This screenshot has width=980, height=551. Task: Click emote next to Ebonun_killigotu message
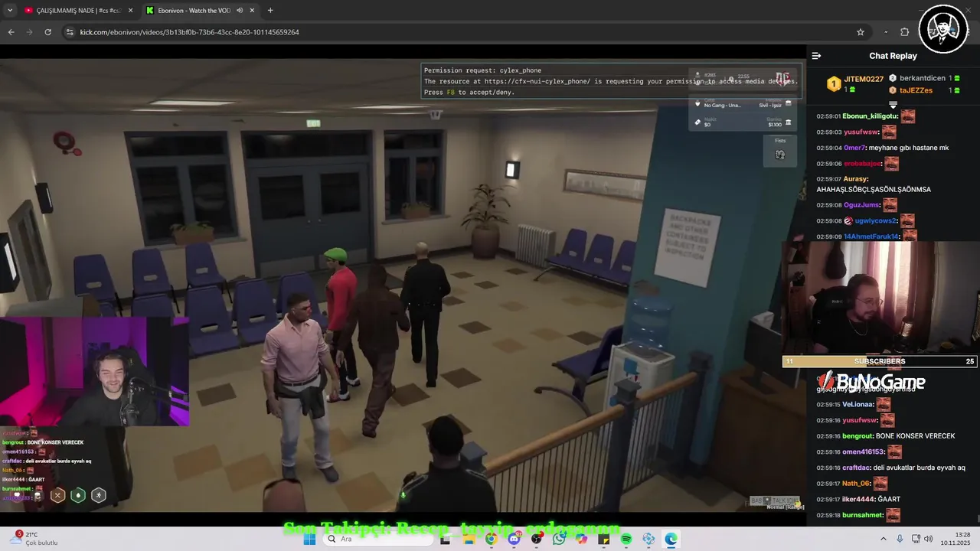pyautogui.click(x=908, y=117)
